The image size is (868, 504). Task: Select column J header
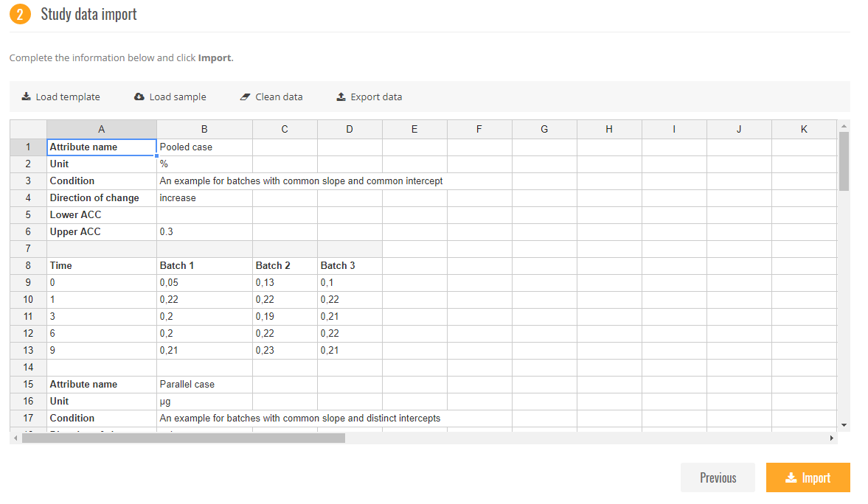tap(739, 130)
